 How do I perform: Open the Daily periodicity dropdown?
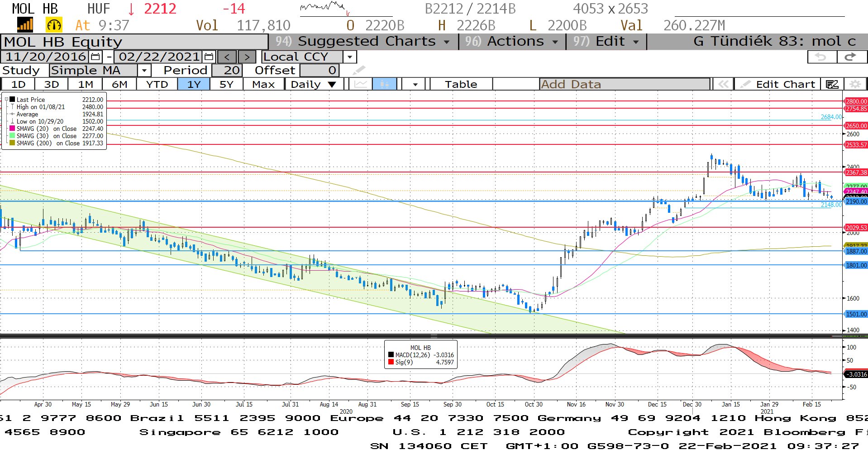(x=313, y=84)
